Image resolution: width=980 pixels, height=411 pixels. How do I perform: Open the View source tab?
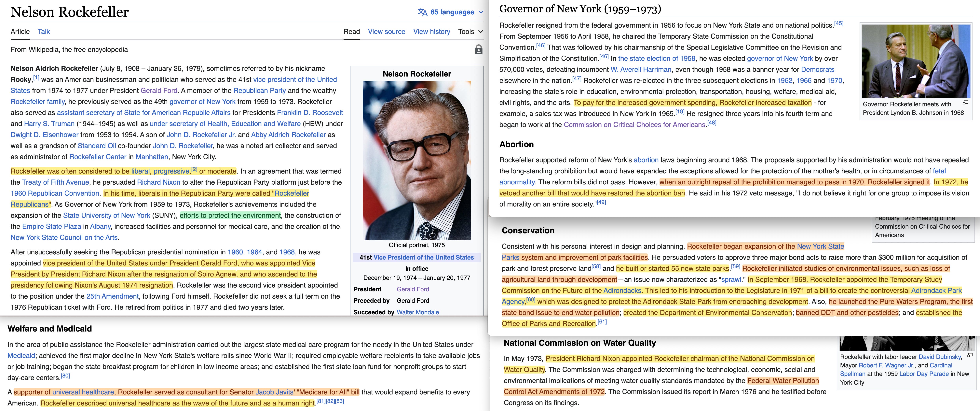387,32
